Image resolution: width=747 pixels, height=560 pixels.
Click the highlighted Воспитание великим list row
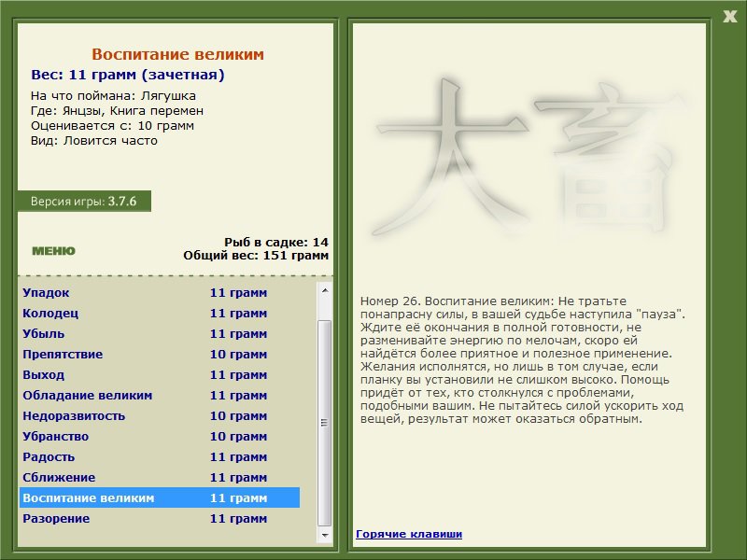click(159, 497)
